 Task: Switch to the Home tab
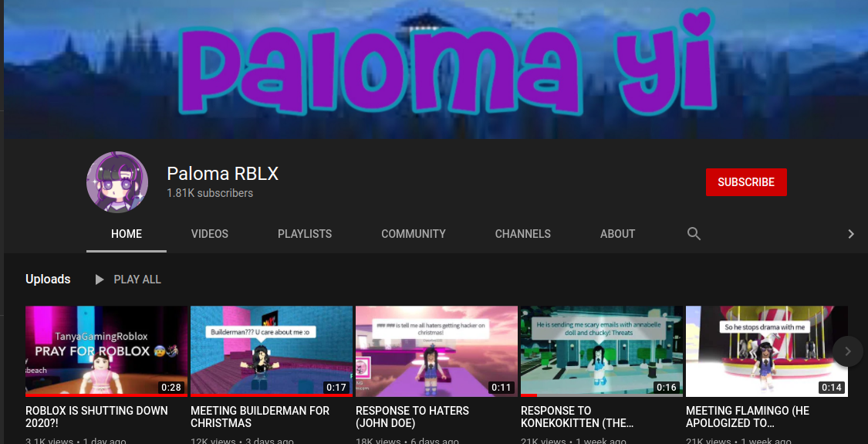tap(127, 234)
